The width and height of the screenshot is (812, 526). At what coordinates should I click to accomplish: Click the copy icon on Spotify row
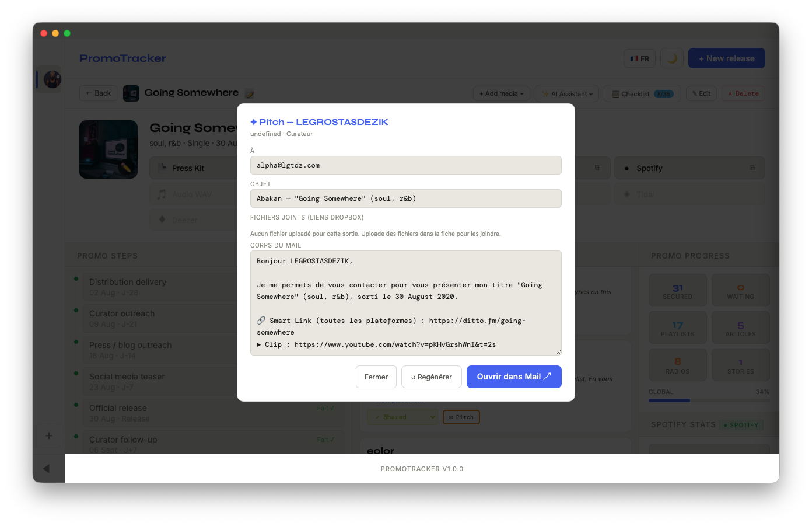pos(752,168)
